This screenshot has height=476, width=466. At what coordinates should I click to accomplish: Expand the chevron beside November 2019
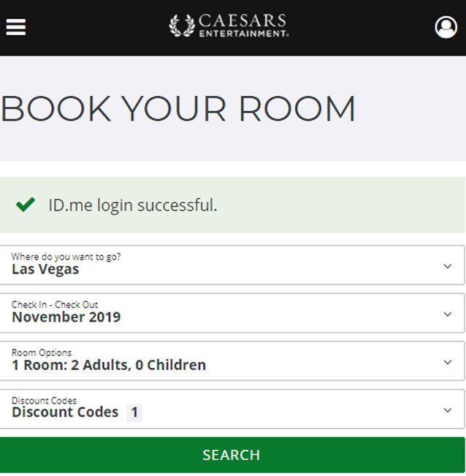448,314
